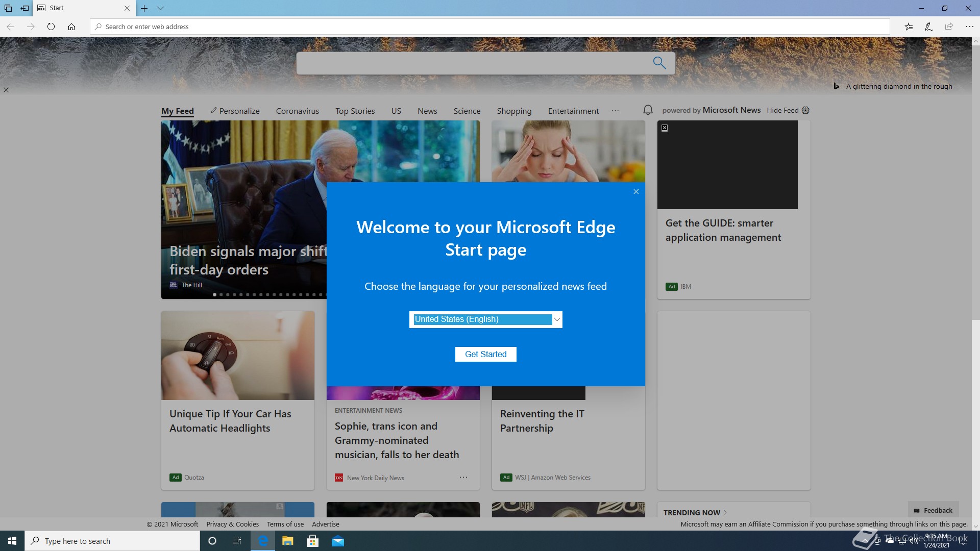Open Settings and more ellipsis

tap(969, 27)
